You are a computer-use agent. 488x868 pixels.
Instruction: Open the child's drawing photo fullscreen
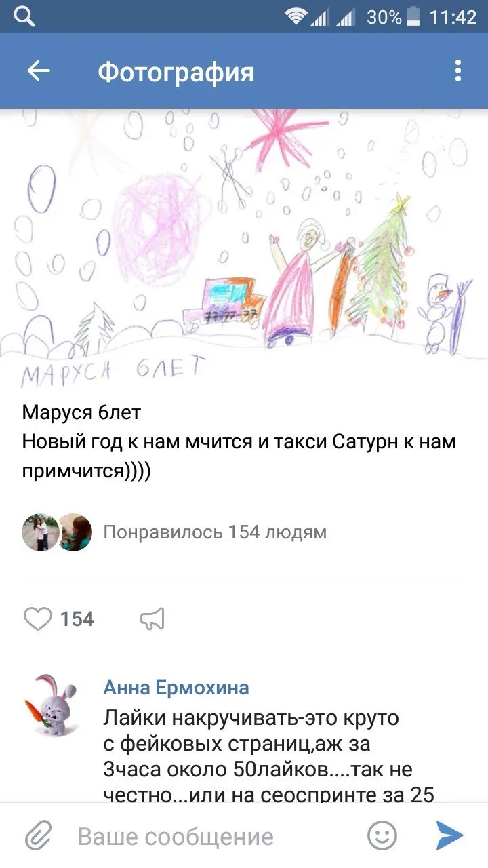tap(244, 248)
